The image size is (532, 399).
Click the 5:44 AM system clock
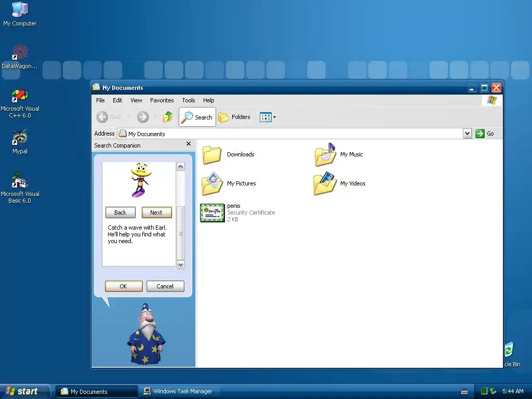[x=513, y=391]
